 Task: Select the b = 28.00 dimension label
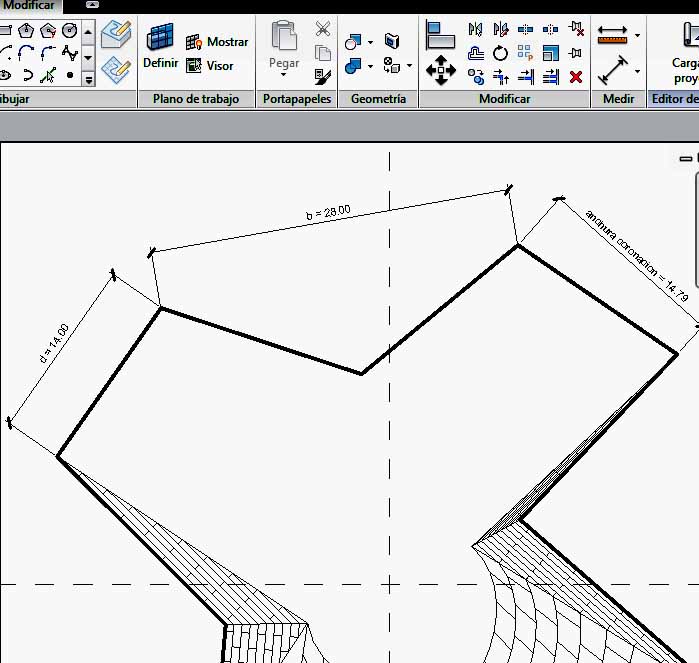[x=328, y=213]
